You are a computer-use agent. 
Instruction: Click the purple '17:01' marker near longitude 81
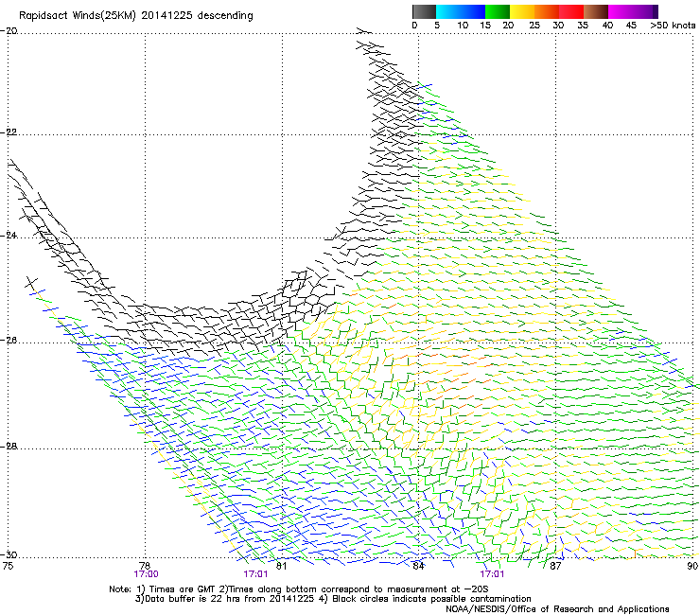point(255,574)
